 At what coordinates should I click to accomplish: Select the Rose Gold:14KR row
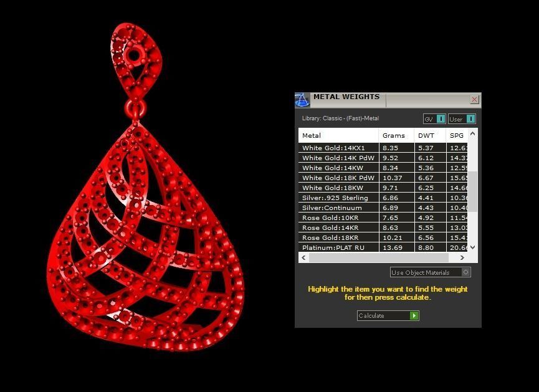pyautogui.click(x=383, y=227)
